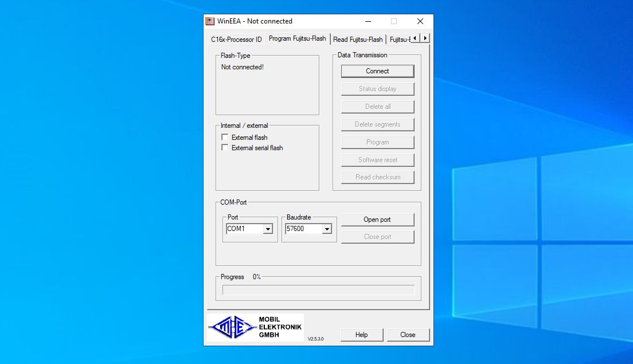Click the Progress bar at 0%
The height and width of the screenshot is (364, 633).
click(319, 289)
